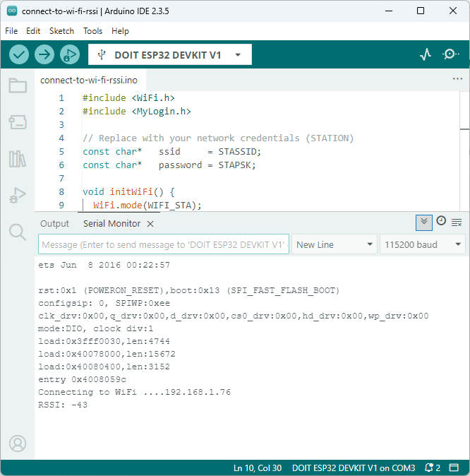Viewport: 470px width, 476px height.
Task: Open the 115200 baud rate dropdown
Action: click(x=422, y=244)
